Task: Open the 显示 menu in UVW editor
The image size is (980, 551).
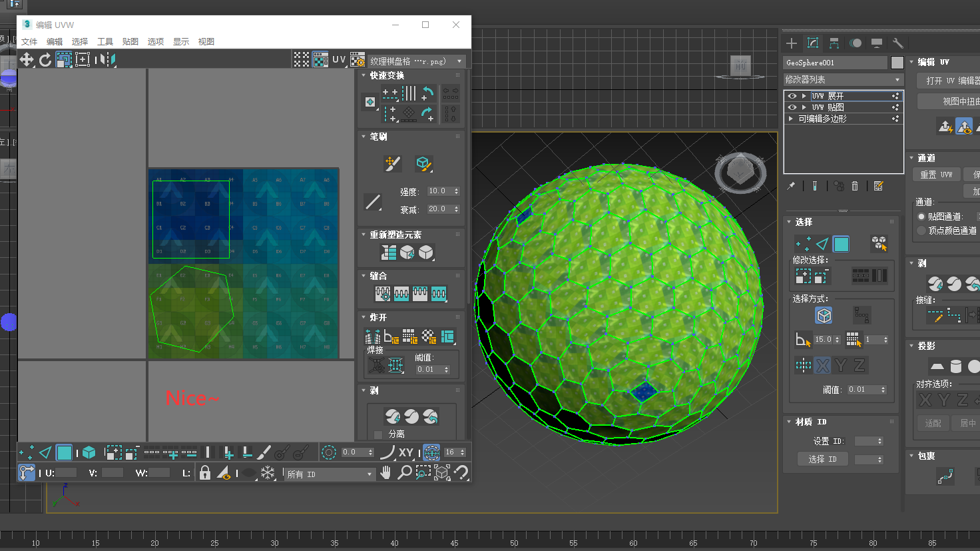Action: pyautogui.click(x=181, y=41)
